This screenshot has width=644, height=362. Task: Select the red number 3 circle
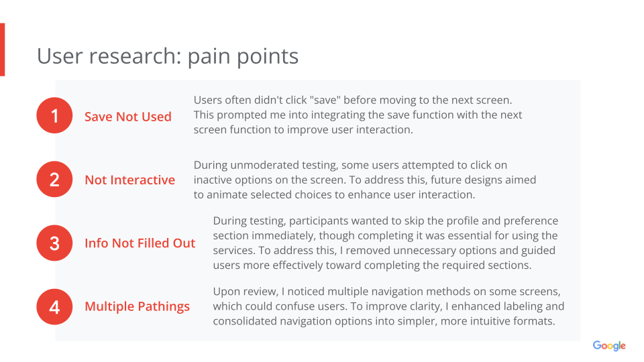click(x=54, y=243)
